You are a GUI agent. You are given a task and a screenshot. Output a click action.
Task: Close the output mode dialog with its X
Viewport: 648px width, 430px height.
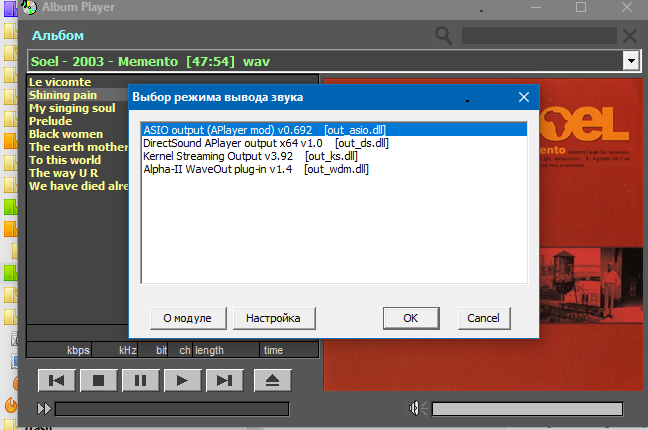point(524,97)
